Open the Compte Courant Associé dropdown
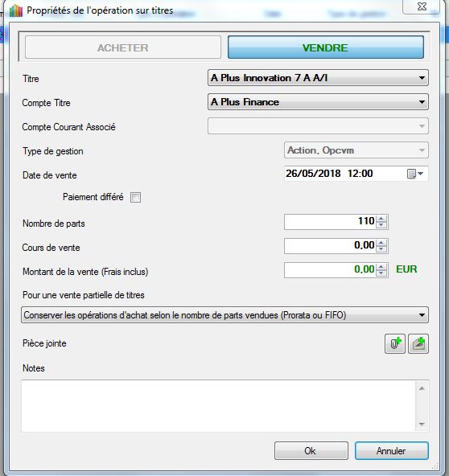This screenshot has width=449, height=476. [x=318, y=126]
